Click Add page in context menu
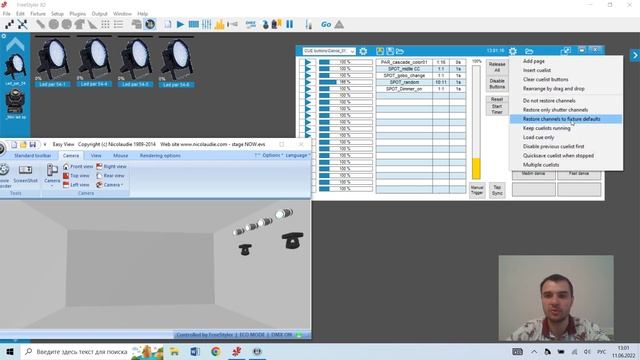 (x=534, y=61)
